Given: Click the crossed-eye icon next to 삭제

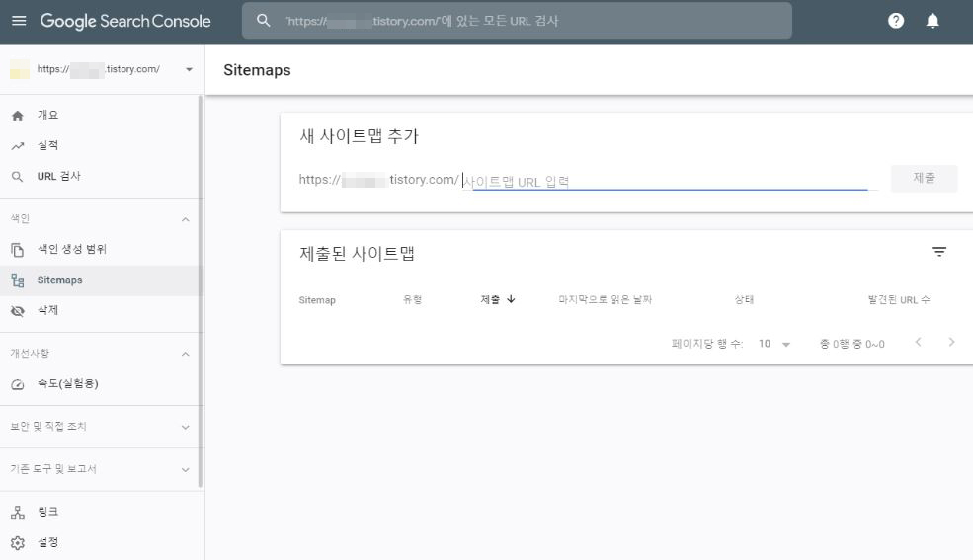Looking at the screenshot, I should coord(18,311).
